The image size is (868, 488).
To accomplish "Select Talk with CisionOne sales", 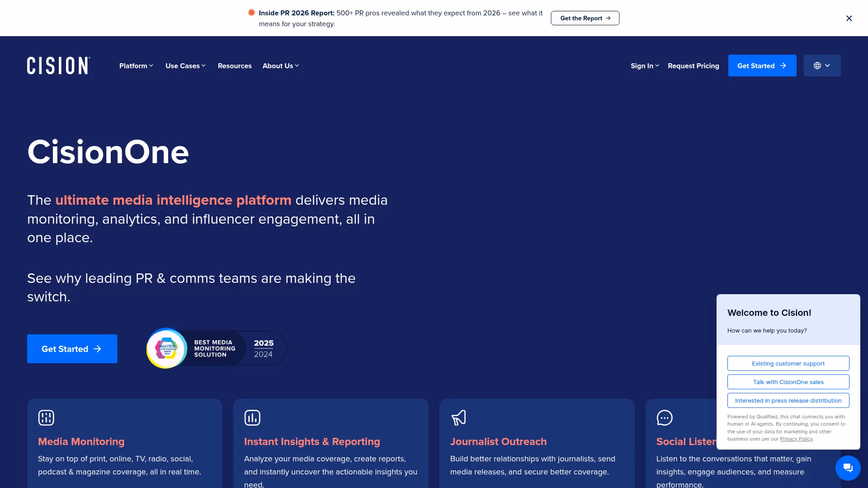I will 788,382.
